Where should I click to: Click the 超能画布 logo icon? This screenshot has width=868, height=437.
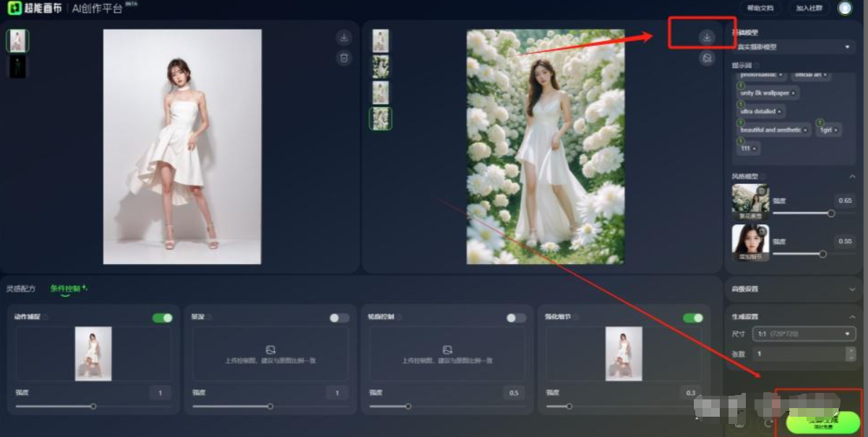pos(12,8)
